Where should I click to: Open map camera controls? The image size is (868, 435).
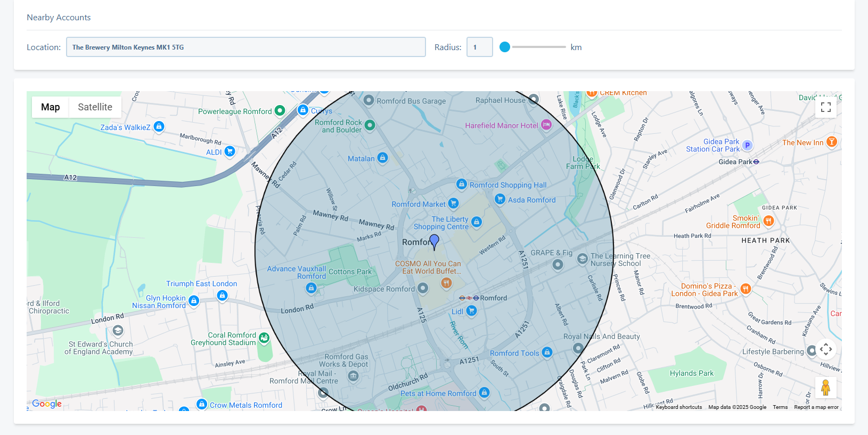pos(826,349)
